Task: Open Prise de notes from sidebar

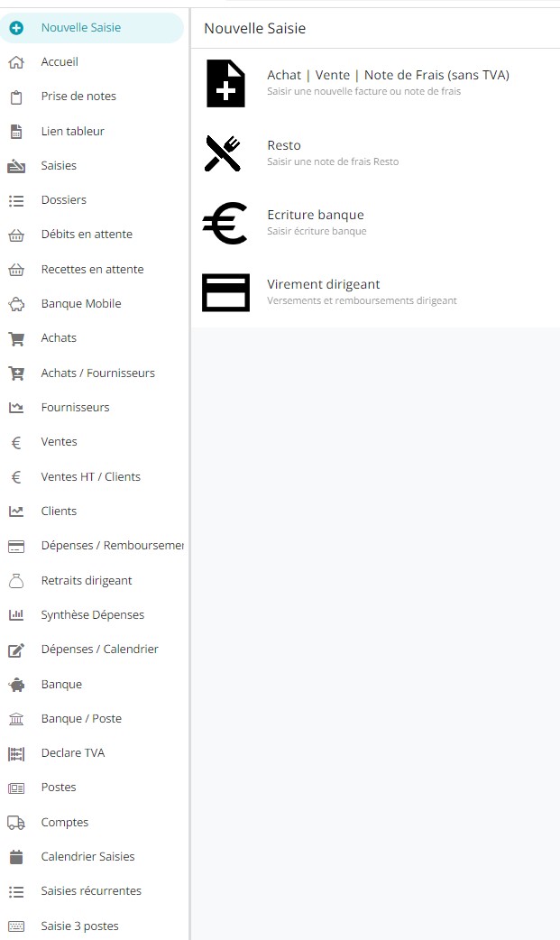Action: (78, 97)
